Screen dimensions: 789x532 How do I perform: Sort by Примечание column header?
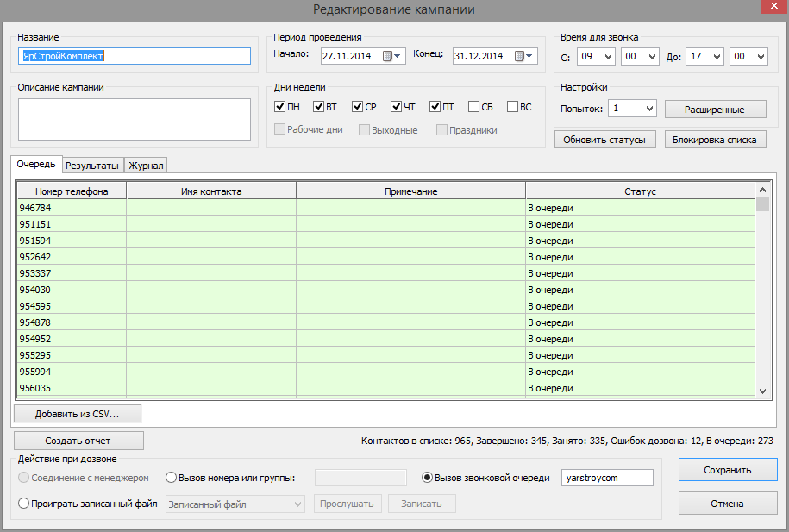point(411,191)
